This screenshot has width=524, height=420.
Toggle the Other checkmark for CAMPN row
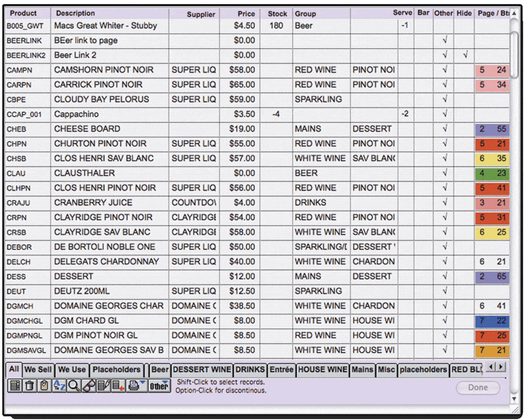(444, 70)
